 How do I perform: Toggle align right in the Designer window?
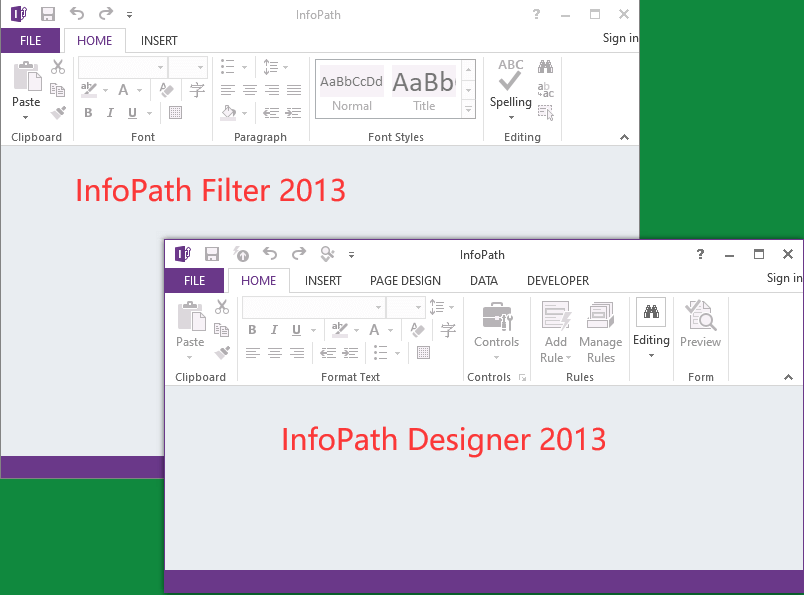(297, 353)
